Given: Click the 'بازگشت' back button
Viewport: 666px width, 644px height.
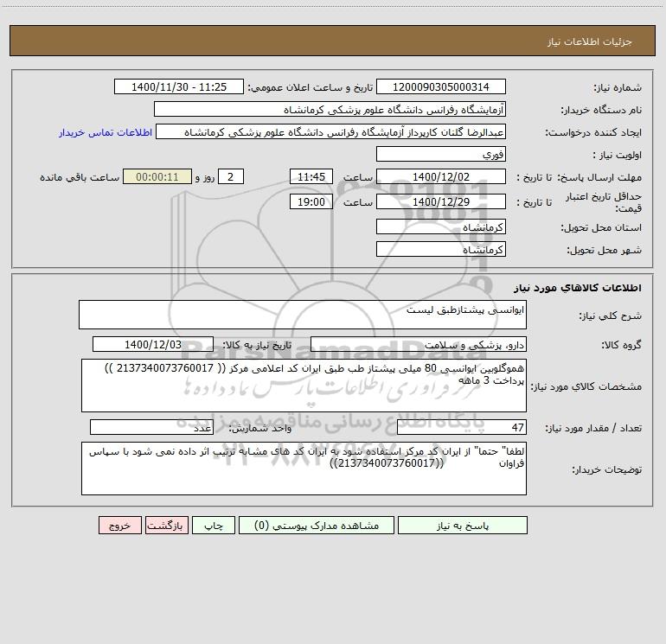Looking at the screenshot, I should [166, 525].
